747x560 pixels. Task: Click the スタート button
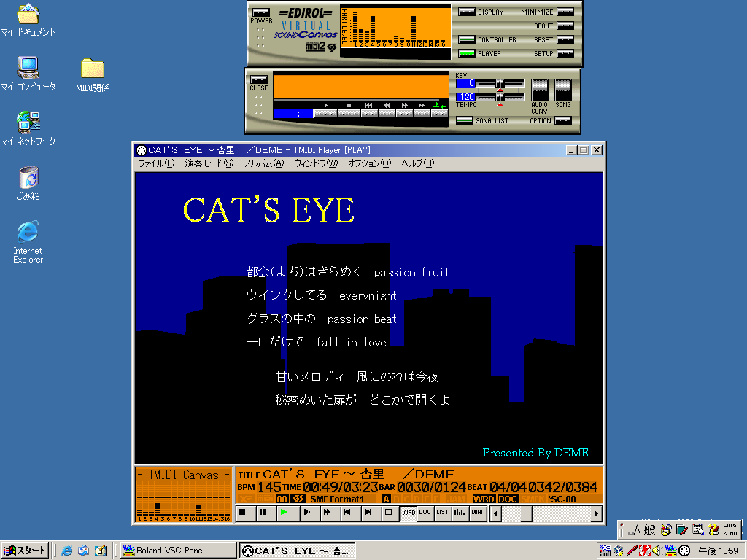[25, 551]
